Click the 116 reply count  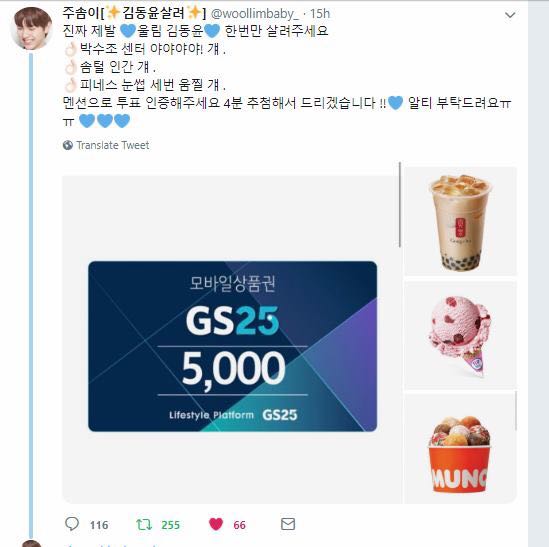tap(99, 525)
